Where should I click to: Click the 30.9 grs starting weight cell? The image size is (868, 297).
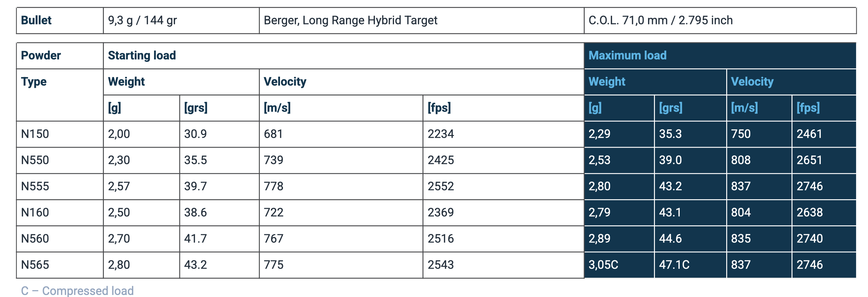point(219,134)
